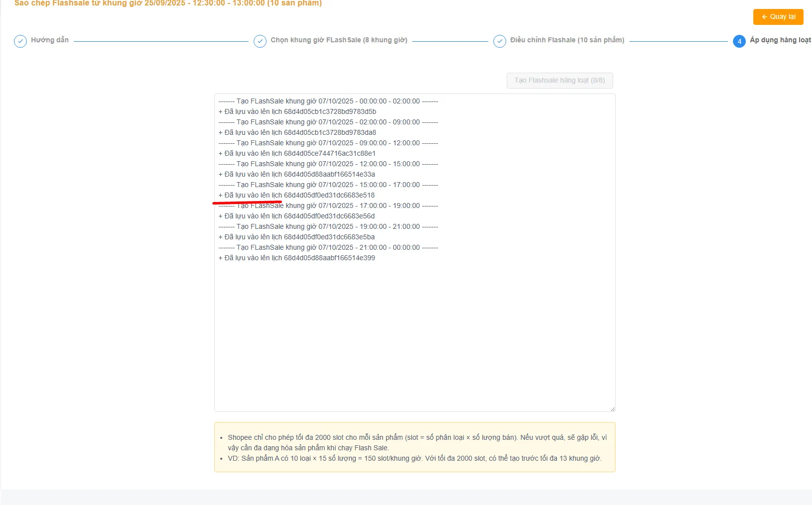Select the Chọn khung giờ FLashSale step checkmark
The width and height of the screenshot is (812, 505).
[x=260, y=41]
